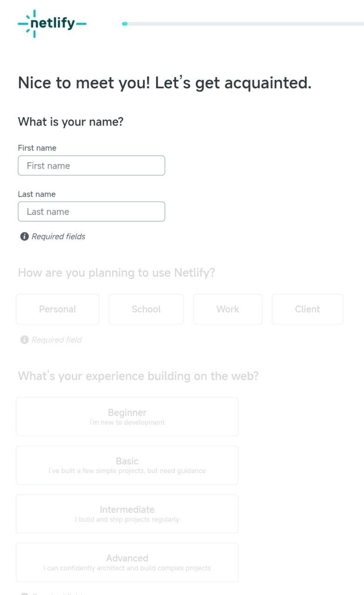Viewport: 364px width, 595px height.
Task: Click inside the First name field
Action: coord(91,165)
